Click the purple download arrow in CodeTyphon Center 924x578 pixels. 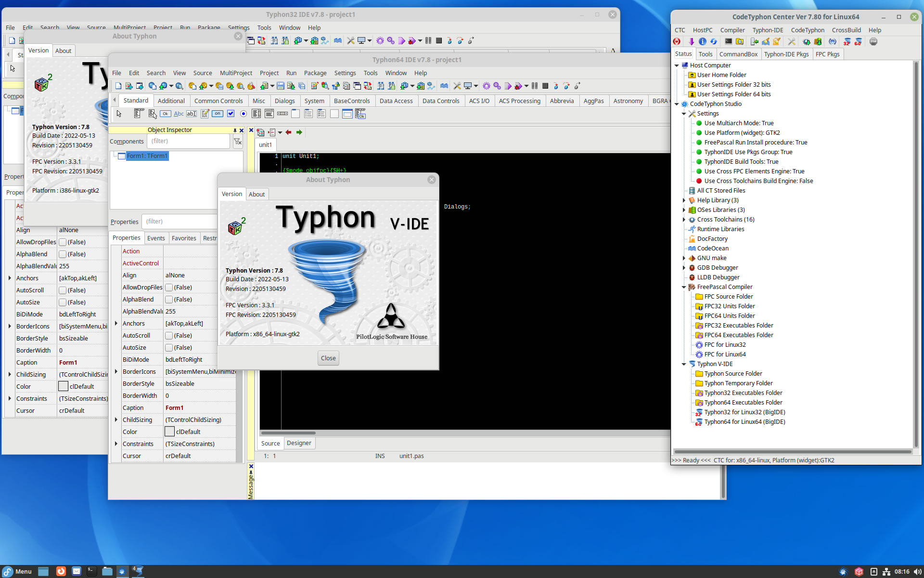coord(692,41)
